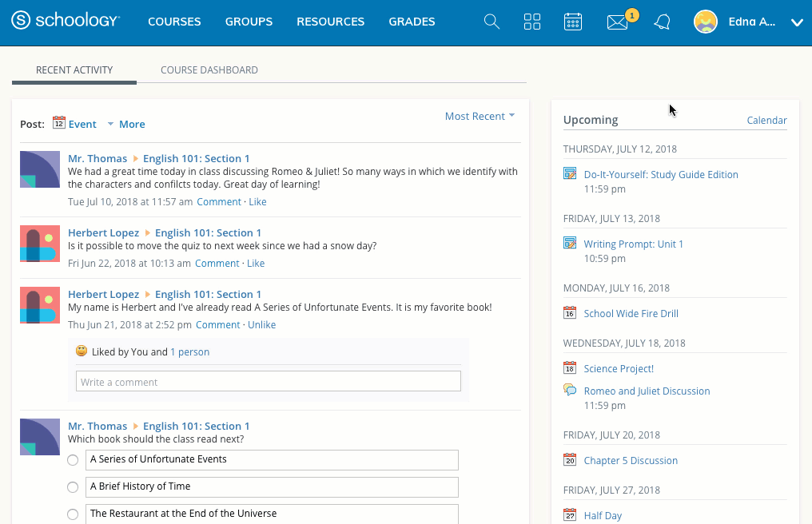Click the School Wide Fire Drill calendar icon
Viewport: 812px width, 524px height.
point(570,313)
